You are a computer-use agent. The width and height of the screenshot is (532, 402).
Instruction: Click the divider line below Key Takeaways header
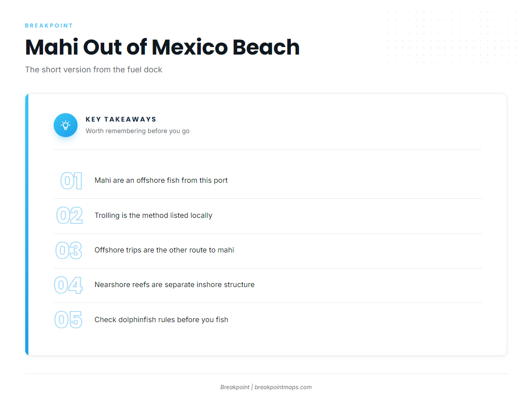coord(267,150)
